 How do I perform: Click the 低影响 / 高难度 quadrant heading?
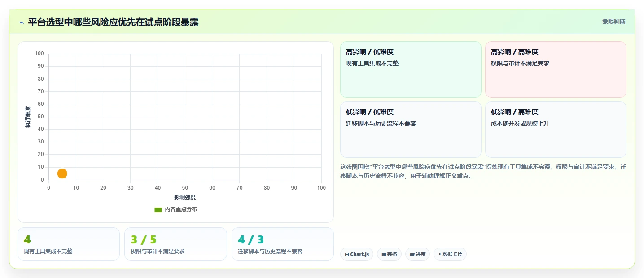(x=515, y=112)
